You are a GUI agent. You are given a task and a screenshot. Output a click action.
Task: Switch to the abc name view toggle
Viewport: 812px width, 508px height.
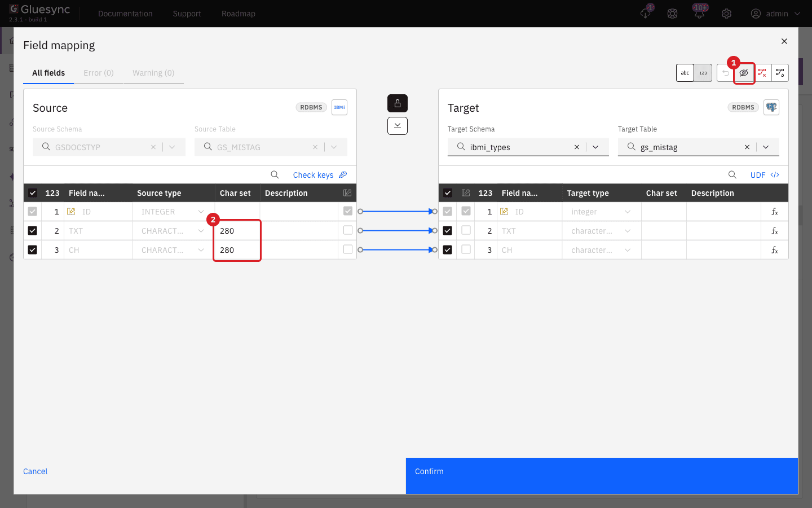(685, 73)
